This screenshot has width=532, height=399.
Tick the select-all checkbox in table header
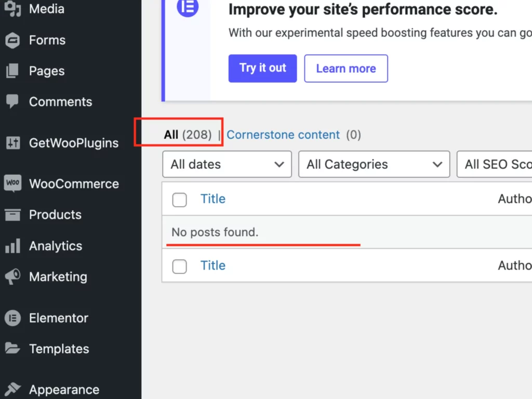click(x=179, y=199)
